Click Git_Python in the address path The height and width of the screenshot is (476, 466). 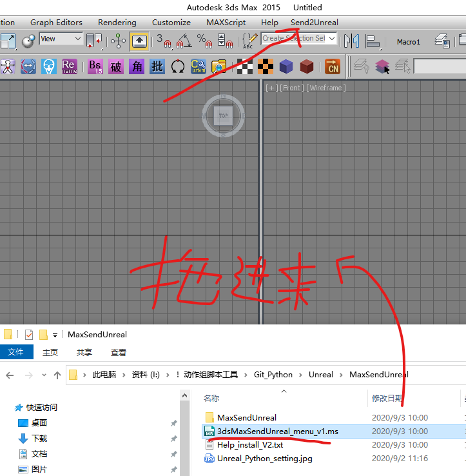[273, 375]
